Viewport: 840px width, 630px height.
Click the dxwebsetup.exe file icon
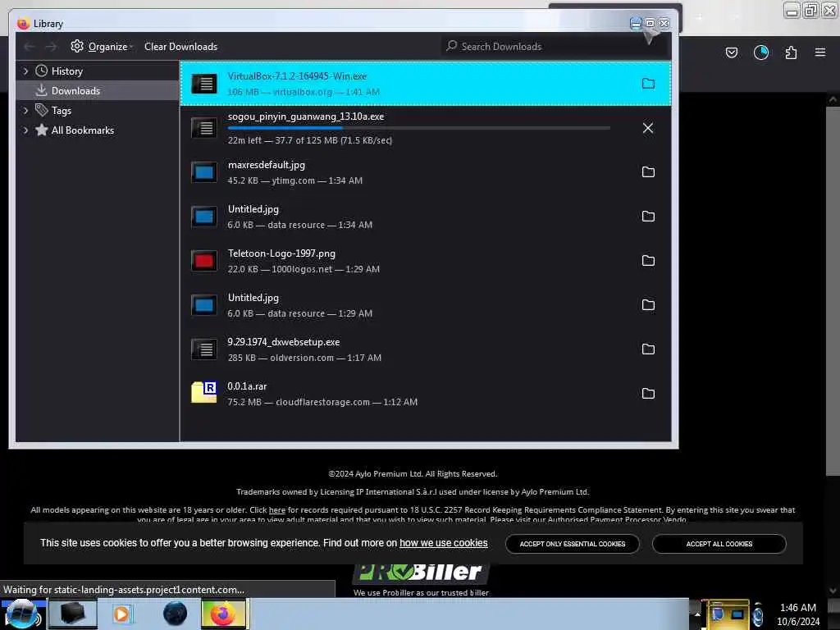coord(204,349)
